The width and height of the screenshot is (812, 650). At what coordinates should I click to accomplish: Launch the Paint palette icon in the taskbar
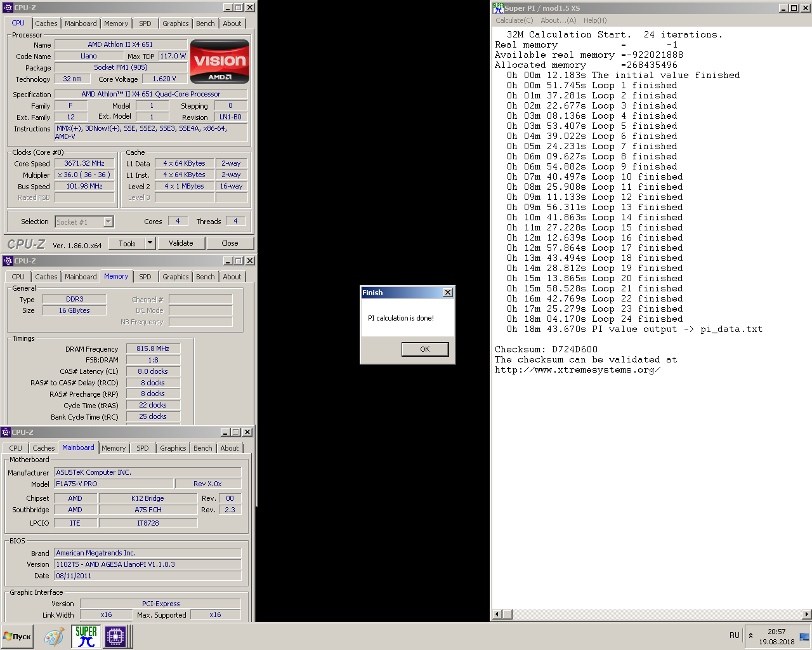click(54, 637)
